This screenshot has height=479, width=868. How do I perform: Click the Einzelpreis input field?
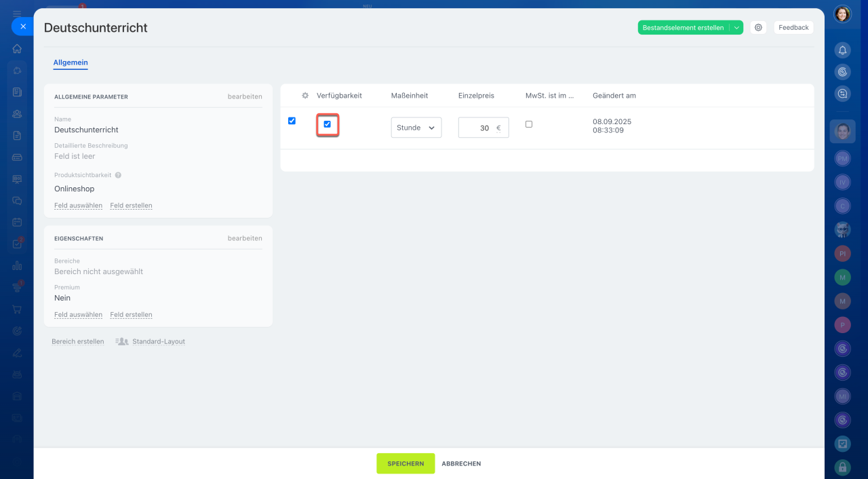[477, 128]
